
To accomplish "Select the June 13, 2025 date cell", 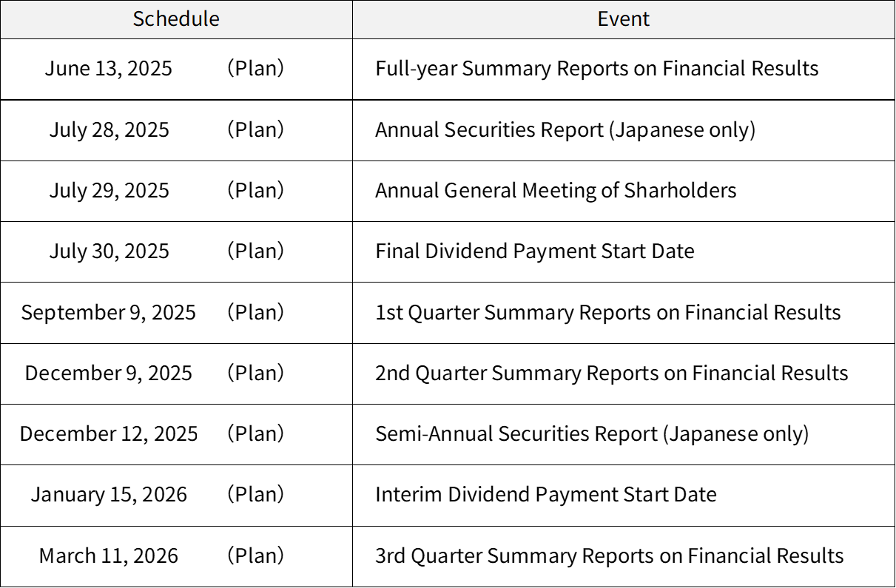I will (109, 69).
